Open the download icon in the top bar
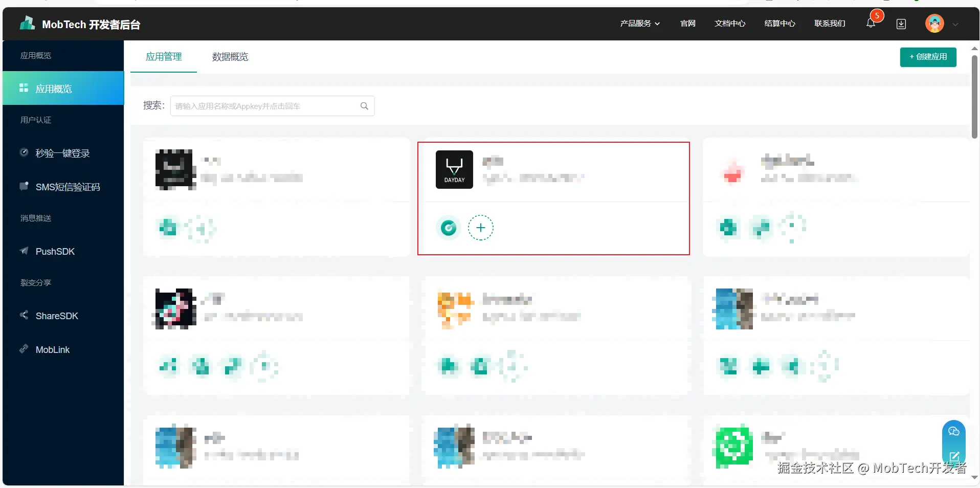 [901, 24]
